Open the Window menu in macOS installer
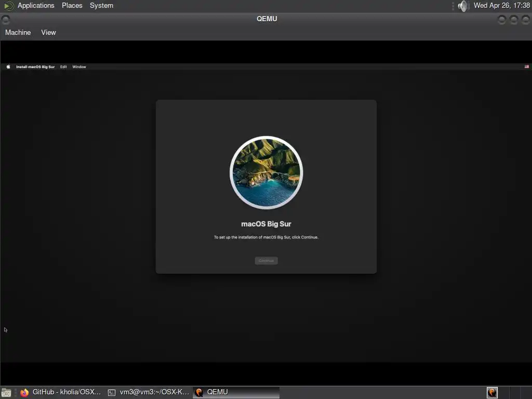532x399 pixels. tap(79, 67)
